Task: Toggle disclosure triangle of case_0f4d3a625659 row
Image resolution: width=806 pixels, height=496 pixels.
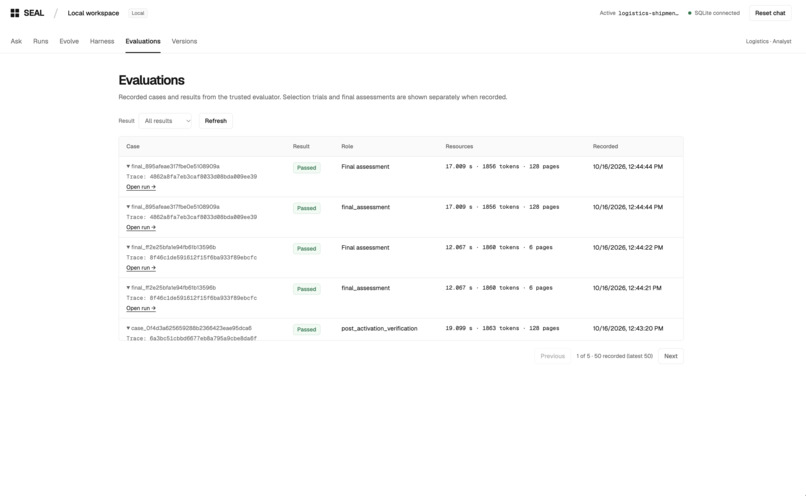Action: tap(128, 328)
